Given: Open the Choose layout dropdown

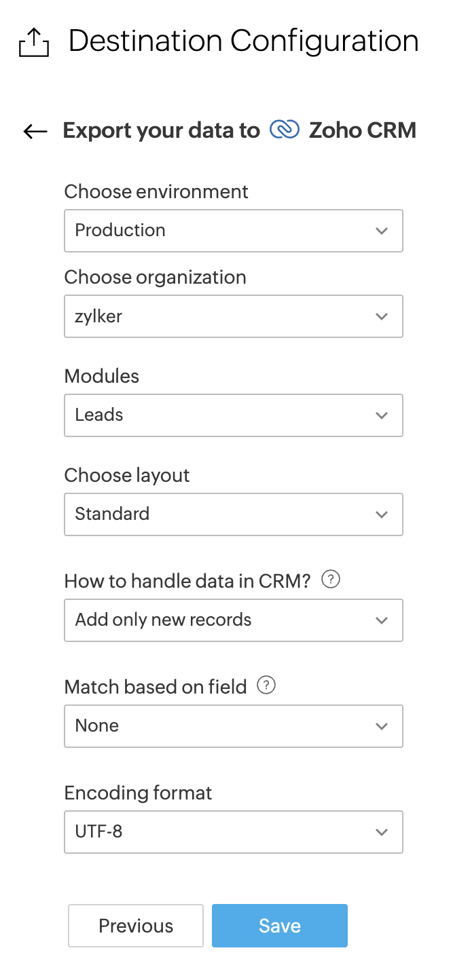Looking at the screenshot, I should click(x=233, y=514).
